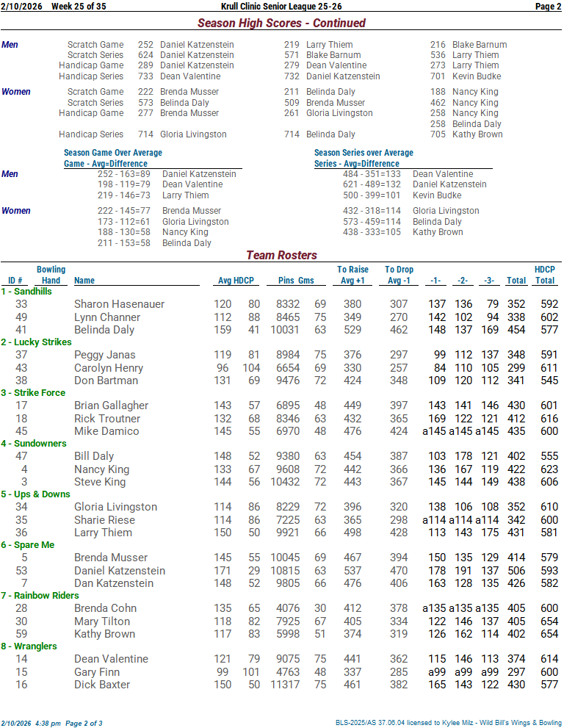Viewport: 564px width, 728px height.
Task: Click the '8 - Wranglers' team name
Action: pos(29,646)
